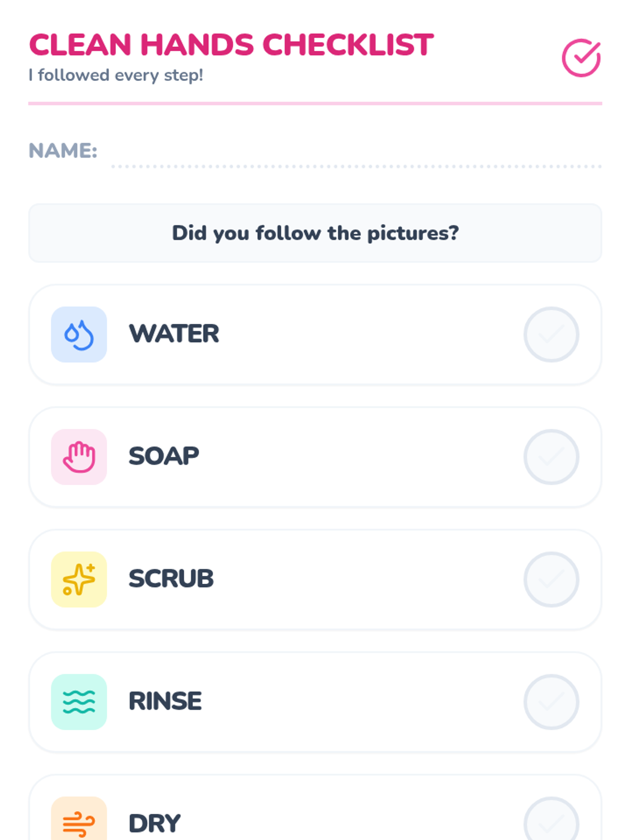This screenshot has height=840, width=630.
Task: Select the WATER label text
Action: [x=174, y=334]
